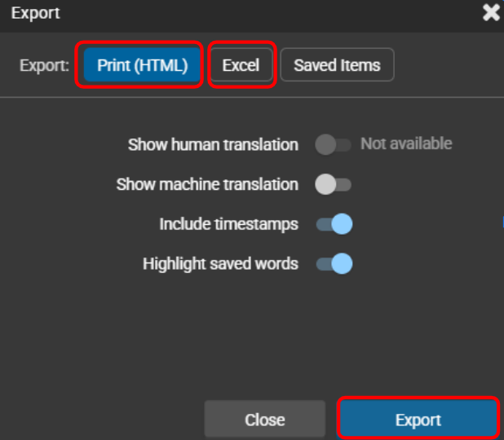This screenshot has width=504, height=440.
Task: Switch to the Excel export tab
Action: 241,65
